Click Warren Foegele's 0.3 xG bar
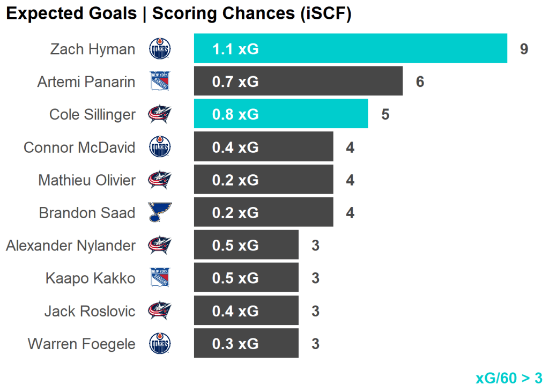The image size is (549, 392). (246, 343)
